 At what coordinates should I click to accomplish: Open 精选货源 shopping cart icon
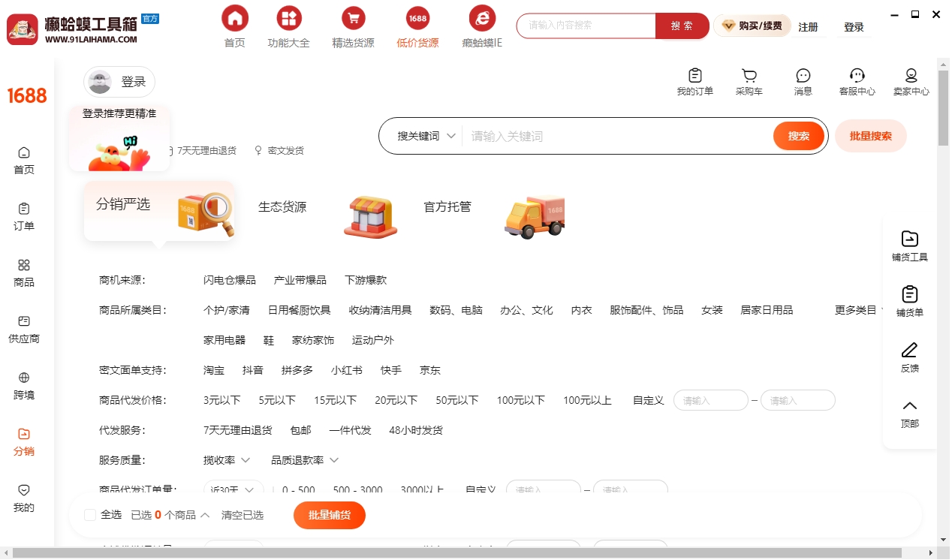click(x=353, y=17)
